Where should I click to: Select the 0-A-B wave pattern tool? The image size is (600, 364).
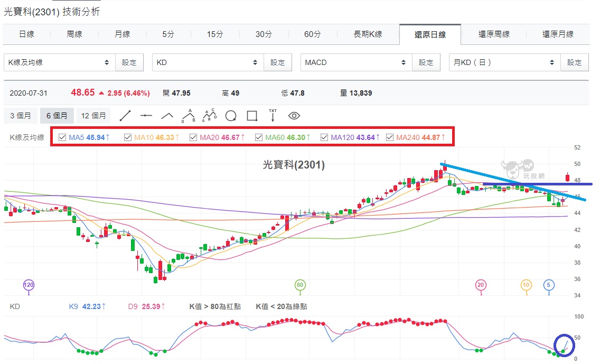click(188, 116)
